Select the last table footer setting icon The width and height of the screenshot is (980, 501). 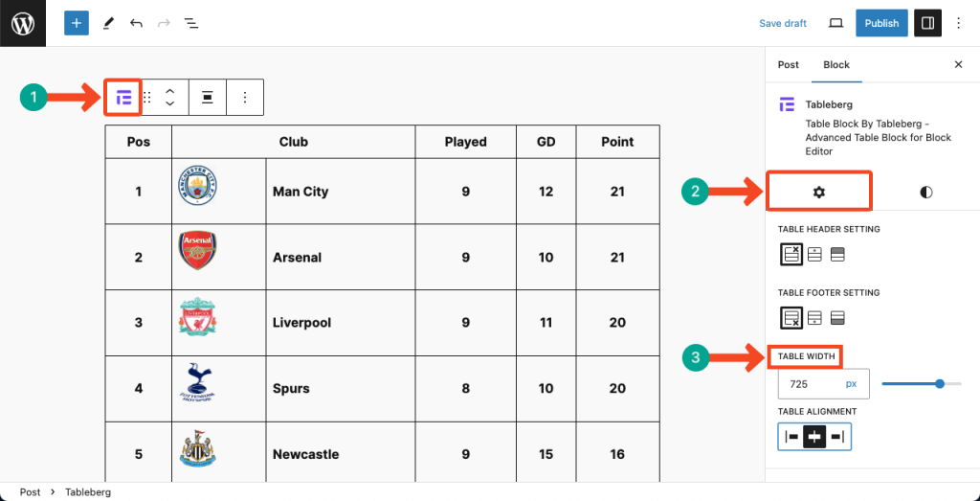tap(837, 318)
